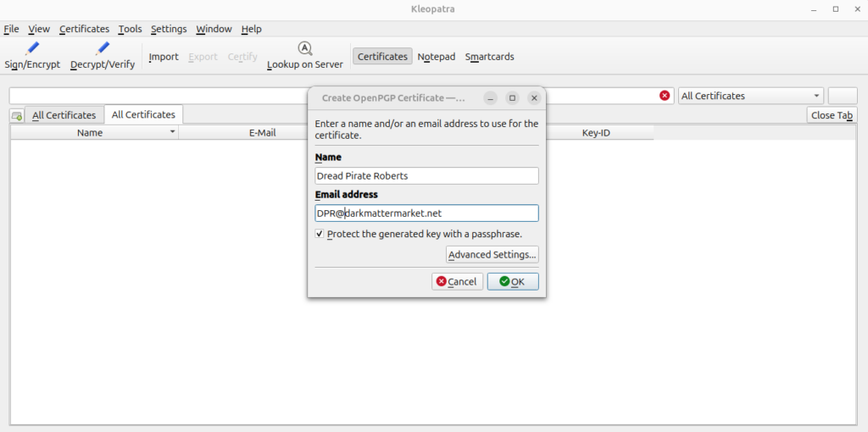Minimize the Kleopatra main window
868x432 pixels.
tap(814, 8)
